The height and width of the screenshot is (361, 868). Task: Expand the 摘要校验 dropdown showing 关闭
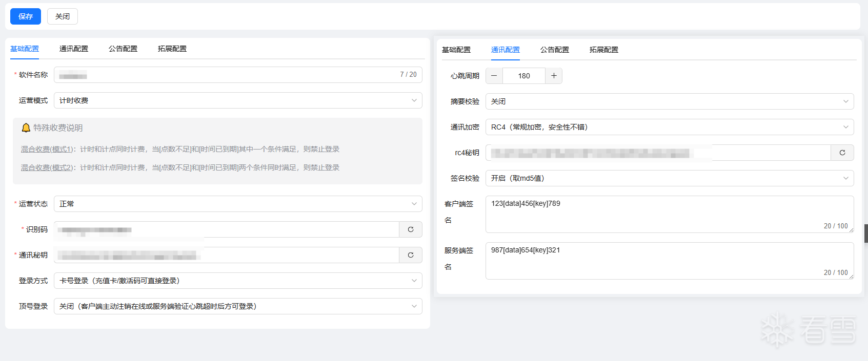[670, 101]
